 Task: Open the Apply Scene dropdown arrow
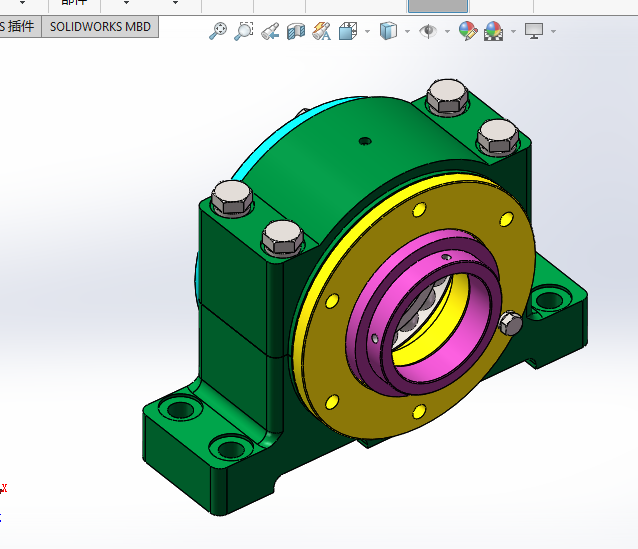(513, 31)
